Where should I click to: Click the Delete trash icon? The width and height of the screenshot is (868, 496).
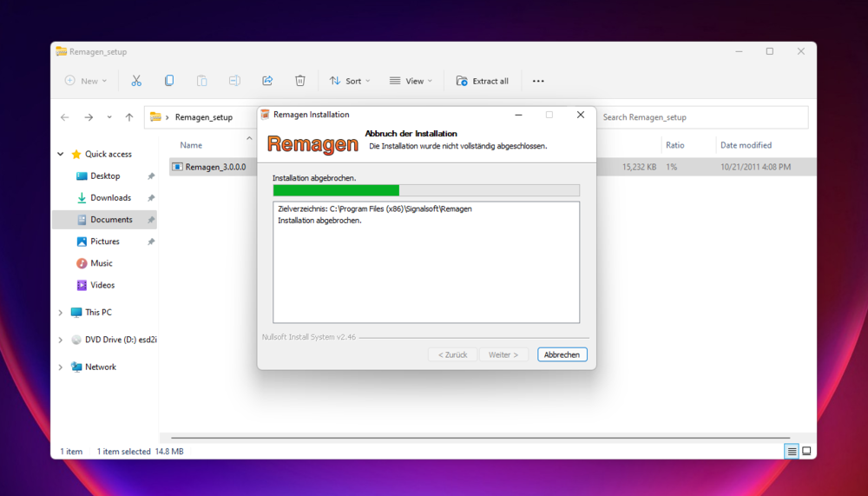[300, 81]
